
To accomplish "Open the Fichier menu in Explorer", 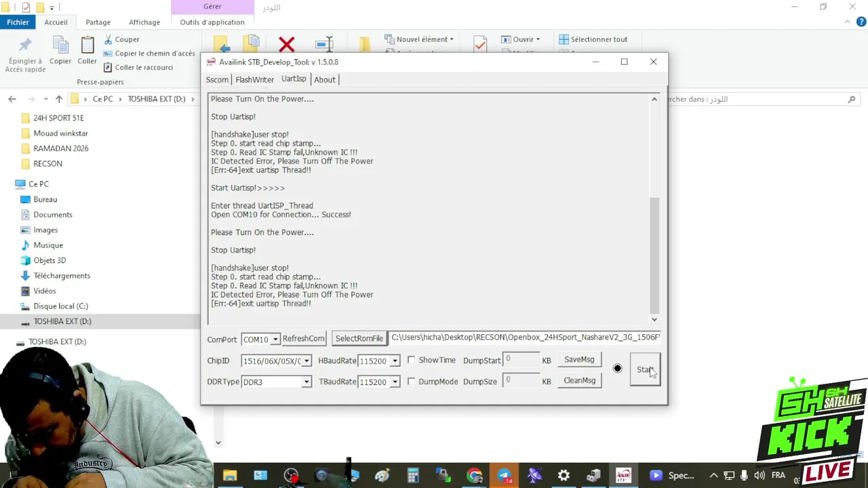I will pos(18,22).
